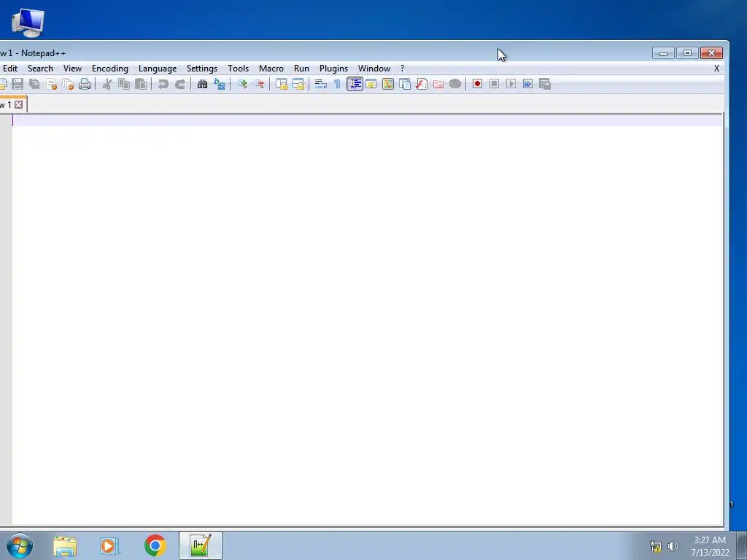Image resolution: width=747 pixels, height=560 pixels.
Task: Open Windows Explorer from the taskbar
Action: point(65,546)
